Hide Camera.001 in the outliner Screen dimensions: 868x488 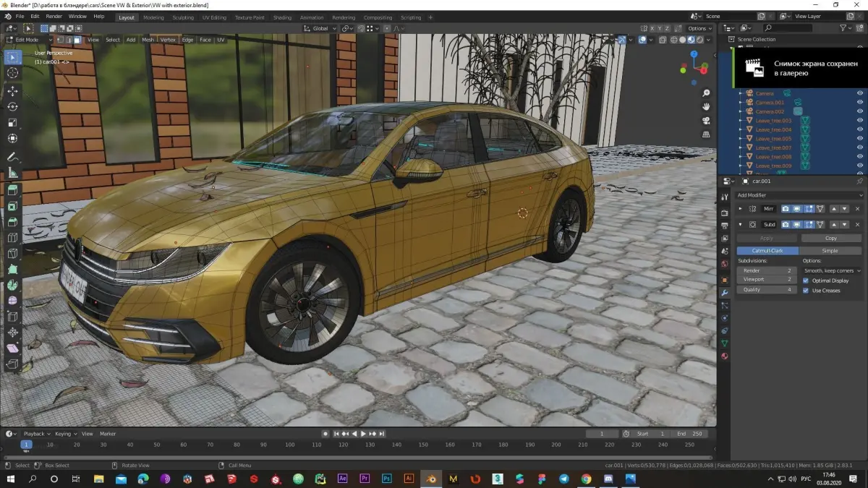[860, 103]
